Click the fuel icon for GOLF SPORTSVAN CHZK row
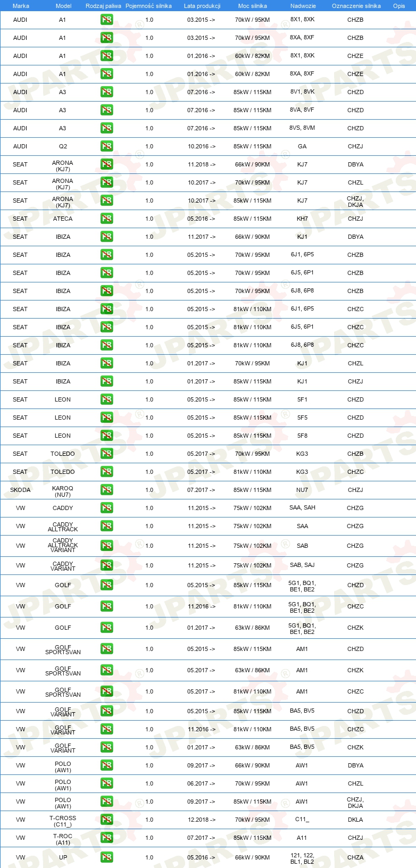 click(106, 670)
